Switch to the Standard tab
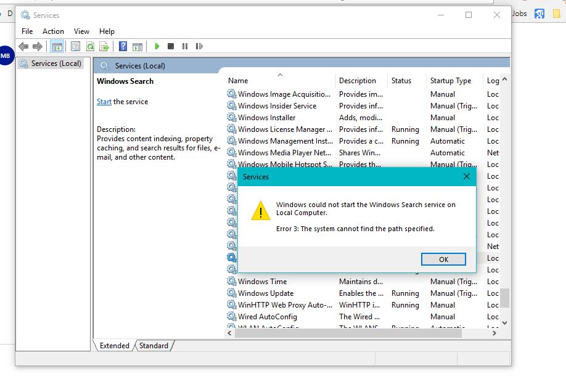The image size is (566, 392). [154, 345]
